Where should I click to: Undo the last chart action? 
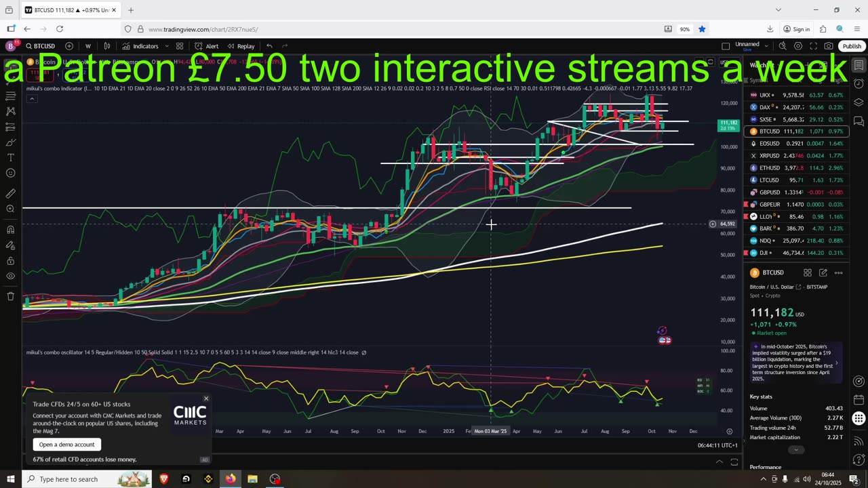tap(269, 46)
